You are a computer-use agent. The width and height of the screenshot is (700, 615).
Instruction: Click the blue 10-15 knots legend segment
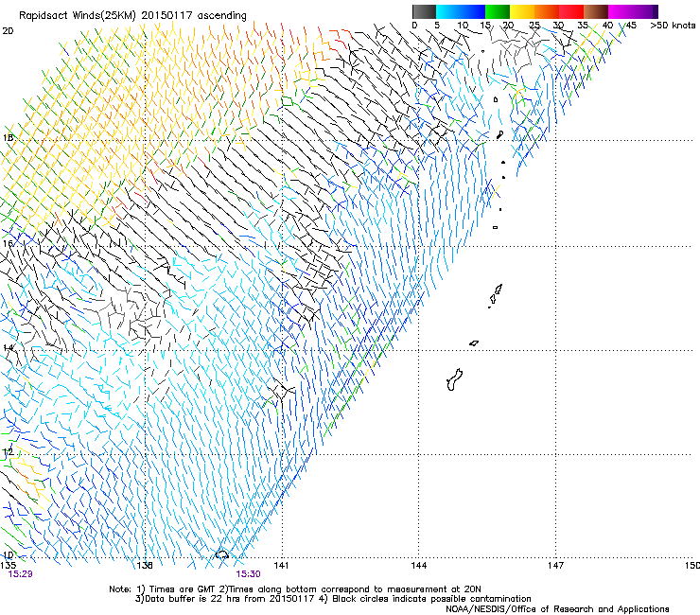pos(473,11)
